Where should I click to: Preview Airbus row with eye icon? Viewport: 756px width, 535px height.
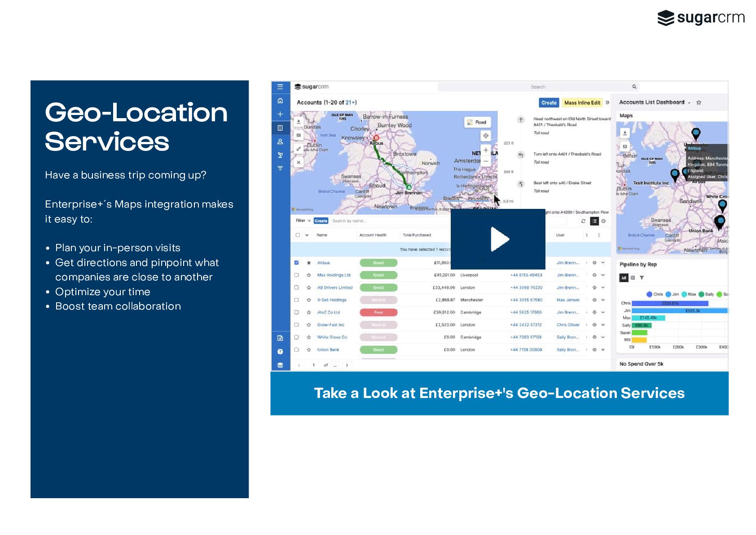[x=594, y=263]
